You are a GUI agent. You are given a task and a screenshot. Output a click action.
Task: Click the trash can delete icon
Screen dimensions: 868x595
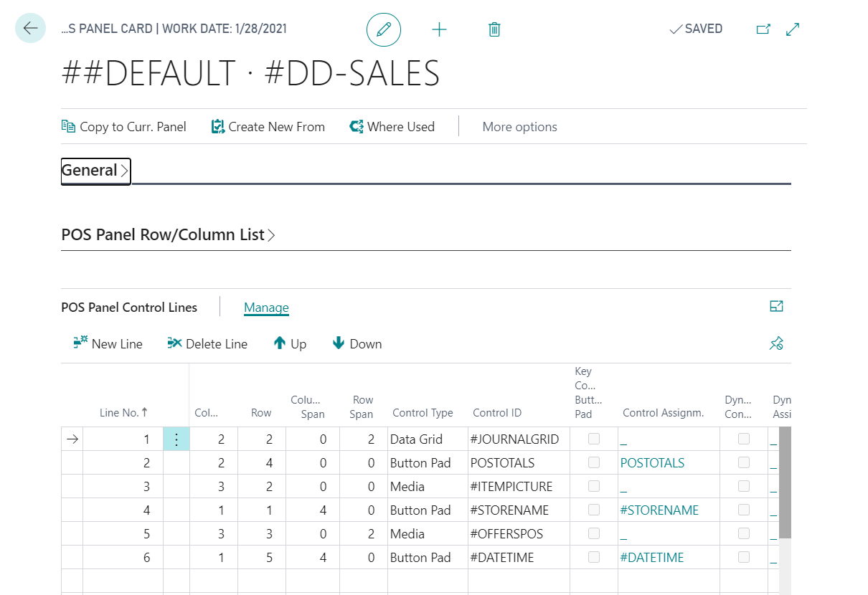(x=494, y=29)
